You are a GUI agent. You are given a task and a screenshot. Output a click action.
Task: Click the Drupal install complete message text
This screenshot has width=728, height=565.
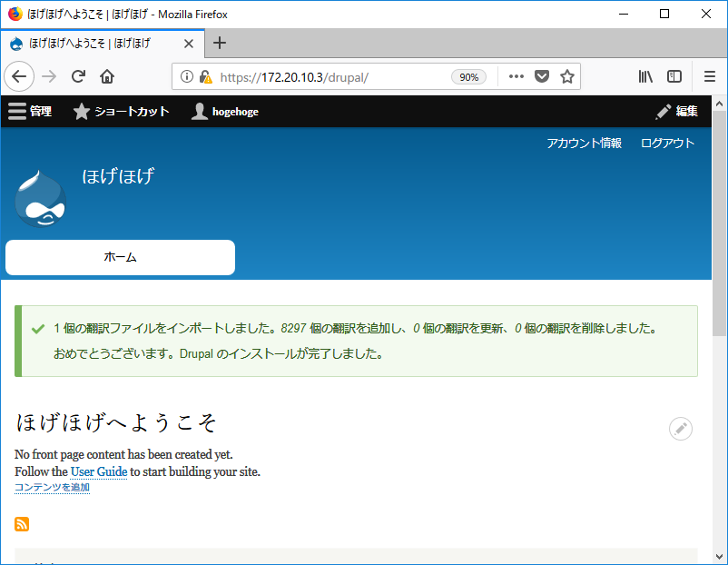point(219,354)
